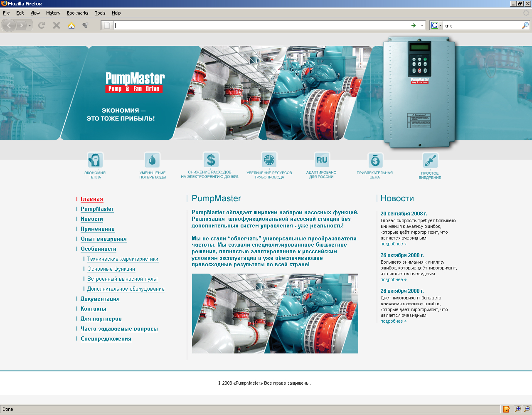Click the RU 'Адаптировано для России' icon
The height and width of the screenshot is (415, 532).
click(322, 160)
